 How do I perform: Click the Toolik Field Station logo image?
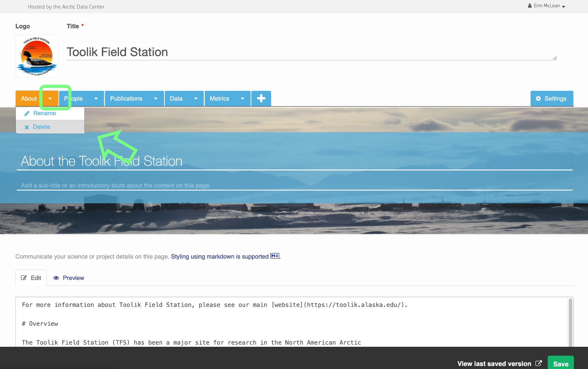click(37, 56)
